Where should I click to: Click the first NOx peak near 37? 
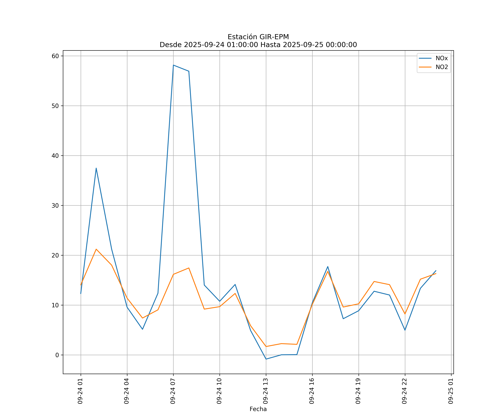point(96,168)
